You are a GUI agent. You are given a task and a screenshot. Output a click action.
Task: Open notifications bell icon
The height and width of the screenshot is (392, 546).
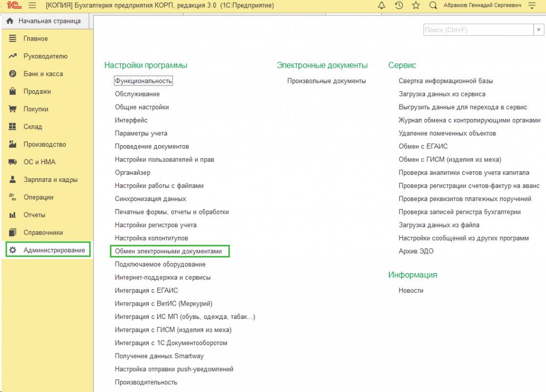coord(382,5)
